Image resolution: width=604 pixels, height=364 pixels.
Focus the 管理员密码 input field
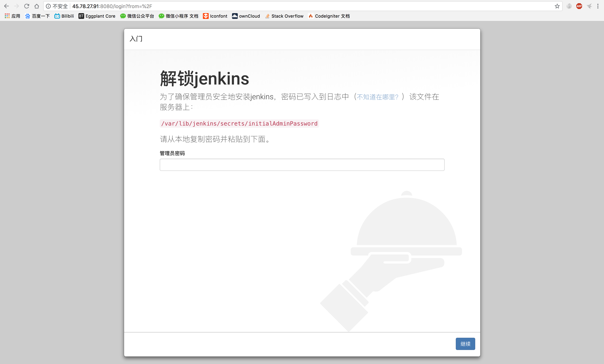click(302, 165)
